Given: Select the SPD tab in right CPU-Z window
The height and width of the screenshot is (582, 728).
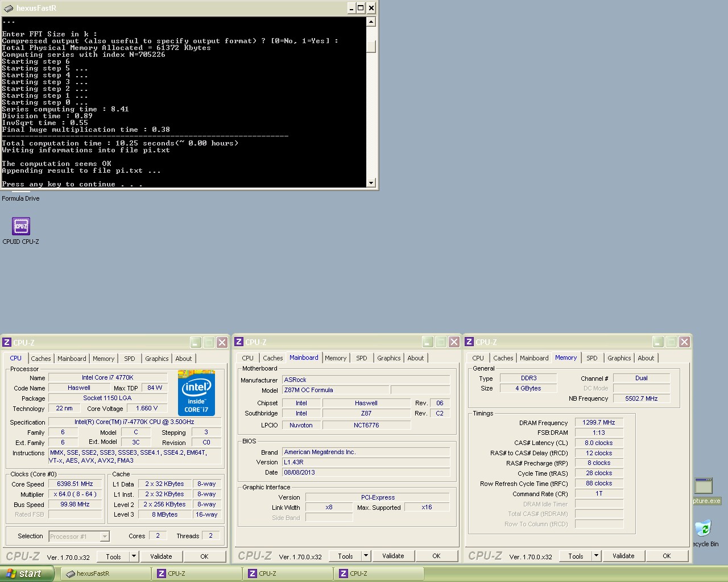Looking at the screenshot, I should 592,358.
